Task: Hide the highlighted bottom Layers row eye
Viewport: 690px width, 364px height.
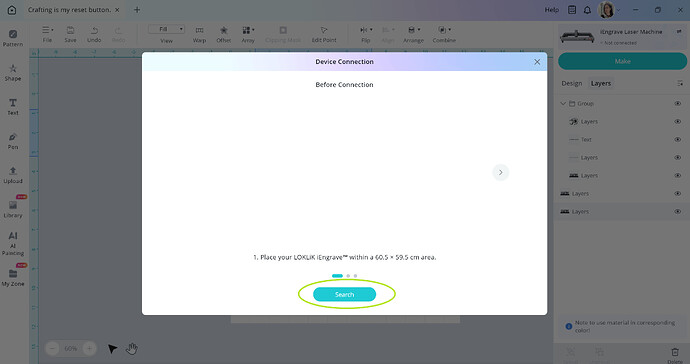Action: pyautogui.click(x=678, y=212)
